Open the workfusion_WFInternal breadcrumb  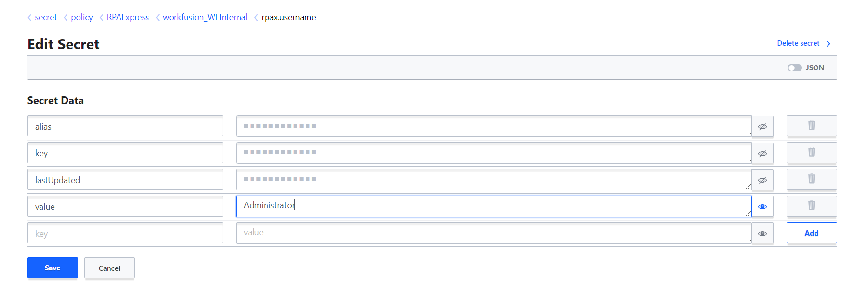tap(205, 17)
